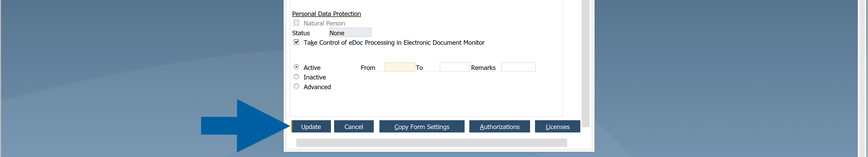
Task: Click the Cancel button
Action: [354, 126]
